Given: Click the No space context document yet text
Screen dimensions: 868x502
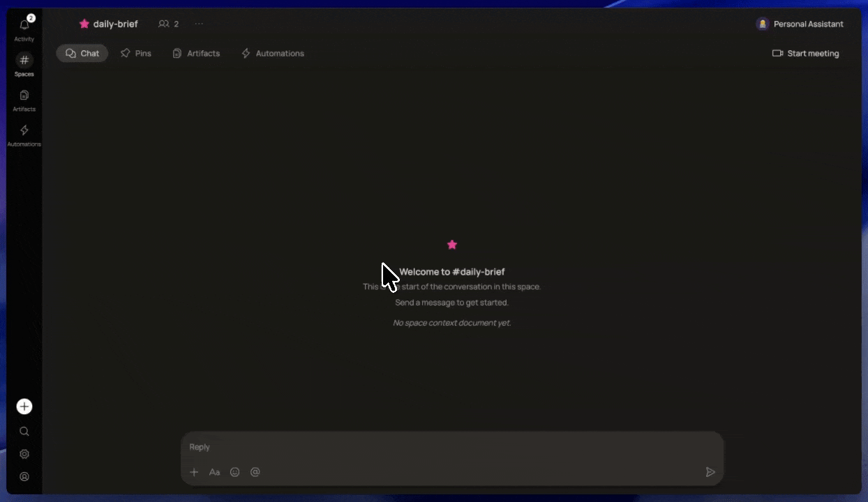Looking at the screenshot, I should click(x=452, y=323).
